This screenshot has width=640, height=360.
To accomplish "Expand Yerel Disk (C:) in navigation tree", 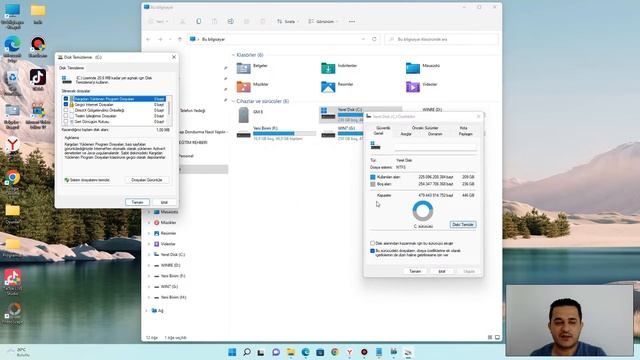I will click(x=149, y=255).
